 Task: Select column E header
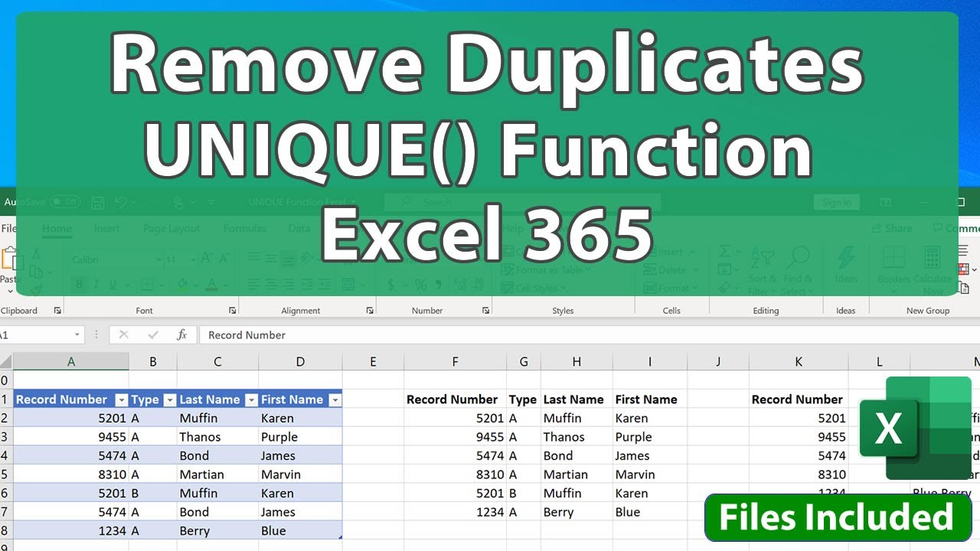373,362
